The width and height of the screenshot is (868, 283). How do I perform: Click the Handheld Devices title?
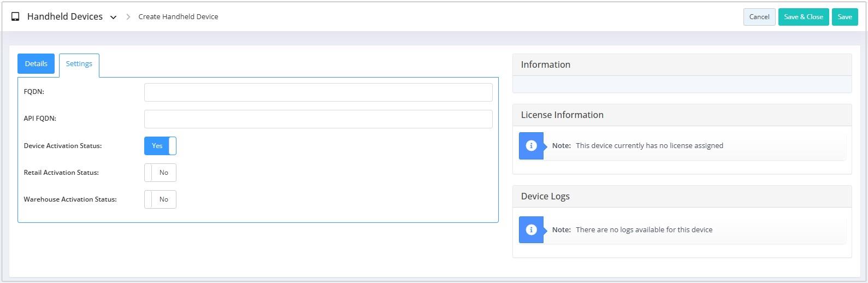click(x=65, y=17)
